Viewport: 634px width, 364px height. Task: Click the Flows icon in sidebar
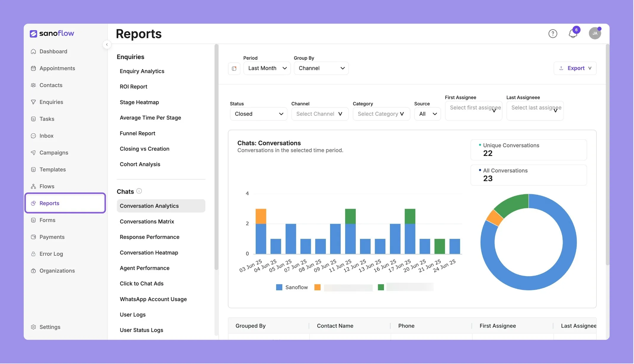(x=33, y=186)
